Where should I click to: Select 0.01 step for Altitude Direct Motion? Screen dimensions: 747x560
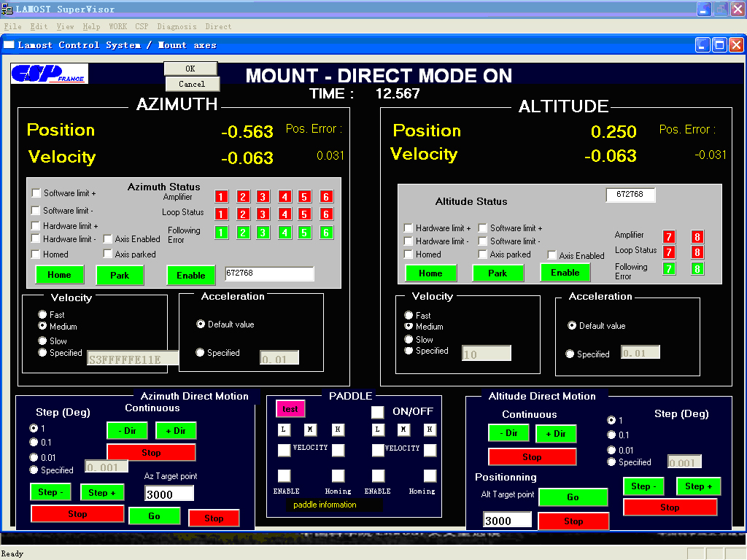(611, 449)
